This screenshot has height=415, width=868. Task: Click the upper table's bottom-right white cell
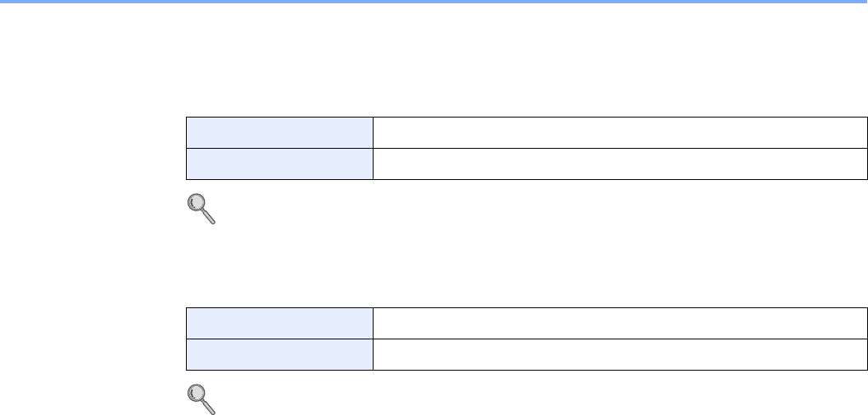click(x=620, y=164)
